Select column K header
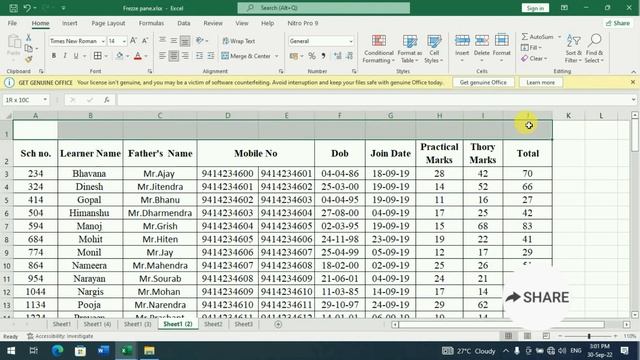 point(568,116)
